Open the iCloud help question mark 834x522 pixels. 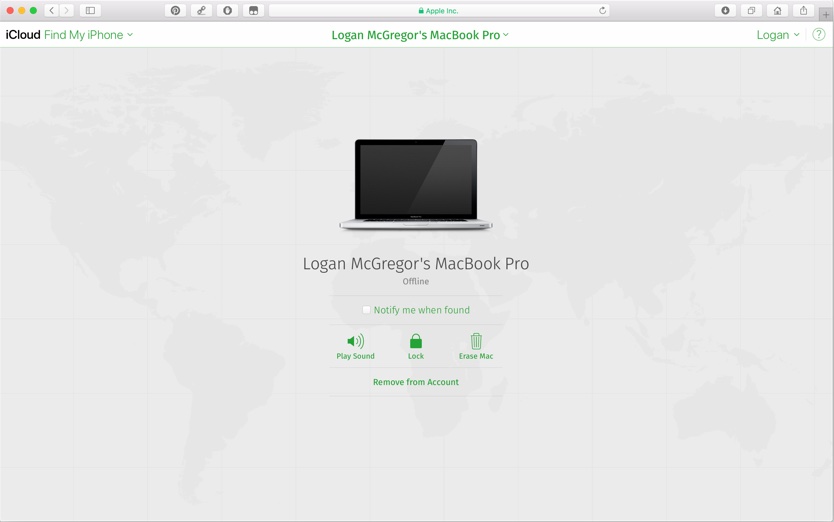819,35
